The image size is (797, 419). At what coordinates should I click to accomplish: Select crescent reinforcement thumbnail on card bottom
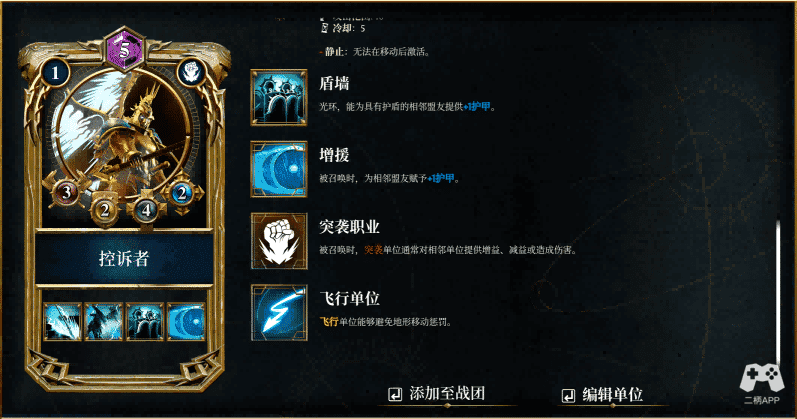(186, 321)
